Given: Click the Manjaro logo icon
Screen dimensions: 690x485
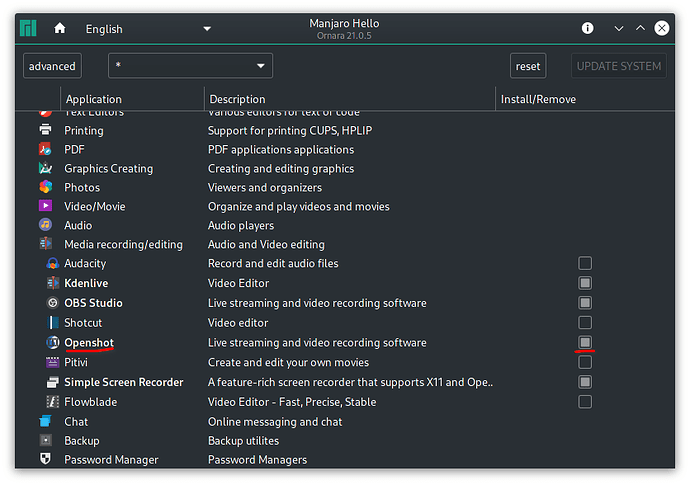Looking at the screenshot, I should (28, 28).
